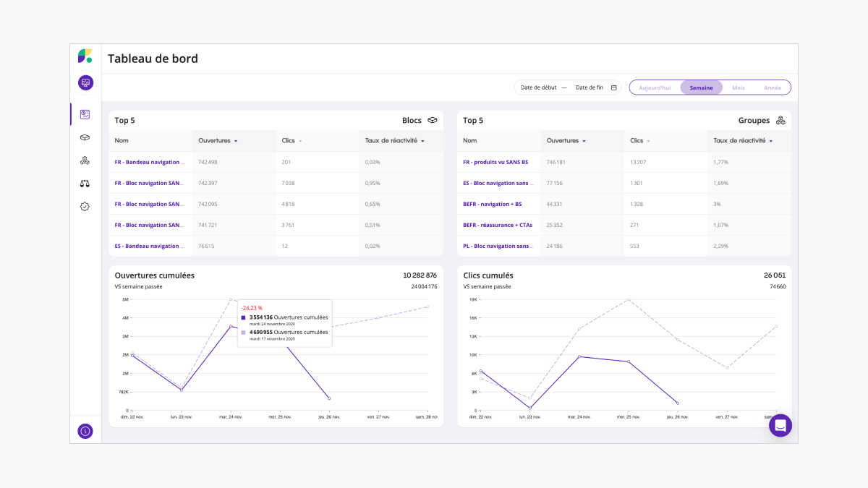Open 'BEFR - réassurance + CTAs' group link
Viewport: 868px width, 488px height.
click(x=498, y=225)
